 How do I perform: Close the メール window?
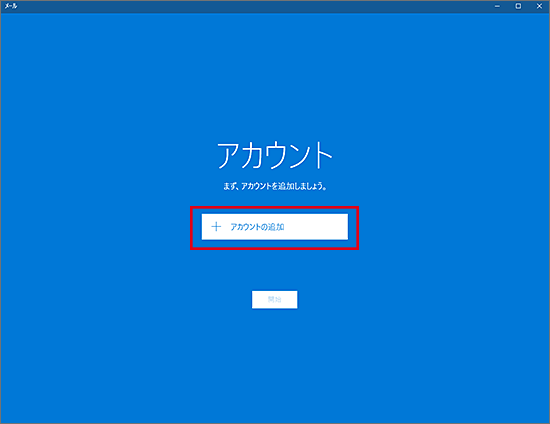539,6
